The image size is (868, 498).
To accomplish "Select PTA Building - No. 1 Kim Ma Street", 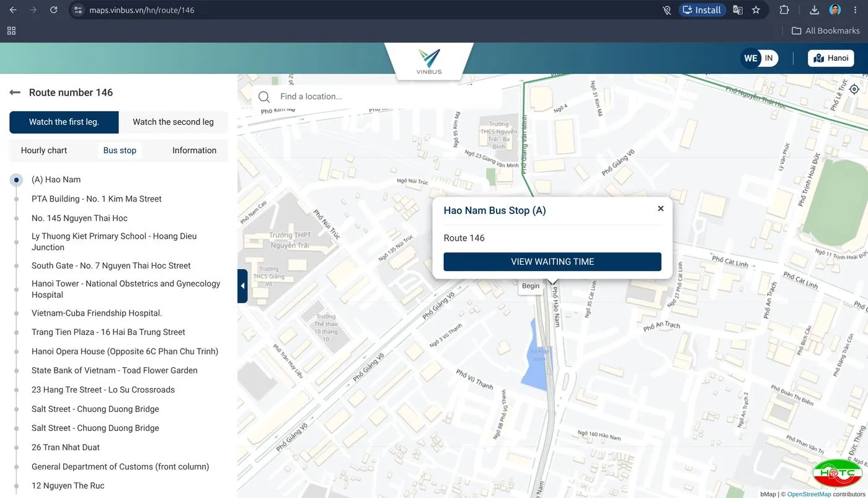I will (x=97, y=199).
